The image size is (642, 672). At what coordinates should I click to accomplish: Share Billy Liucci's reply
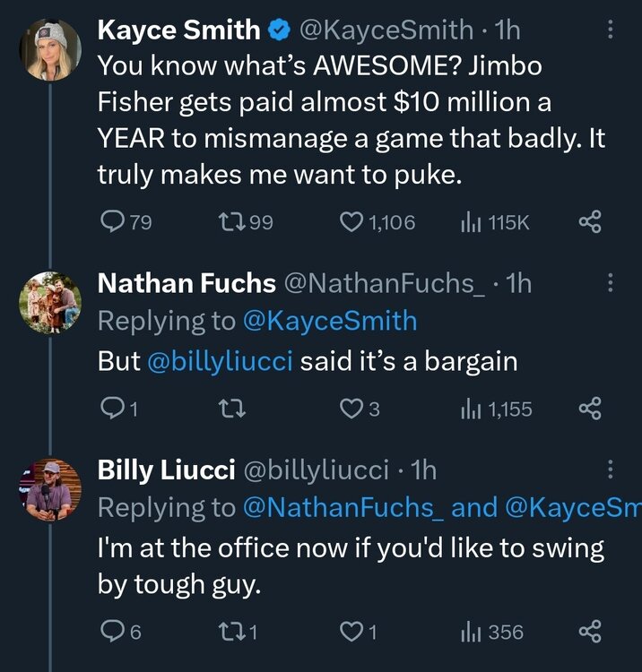(x=589, y=633)
